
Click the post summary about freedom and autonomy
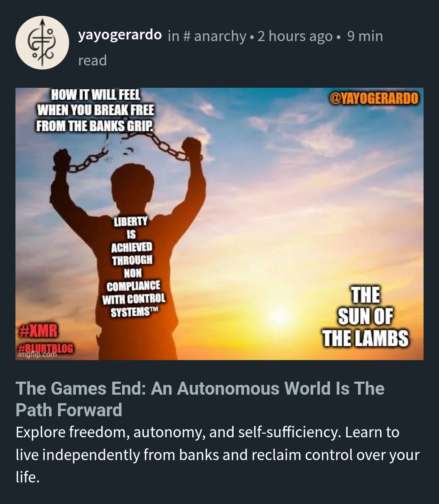[217, 454]
